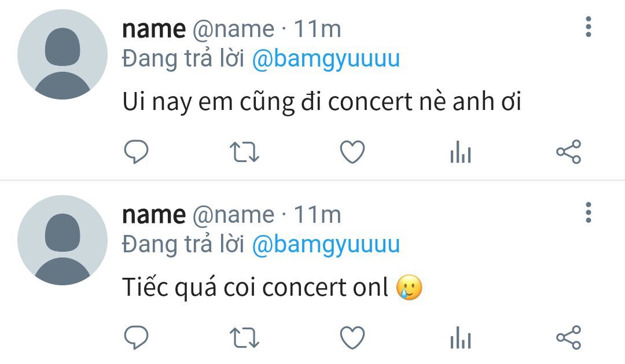
Task: Share the first tweet about going to concert
Action: [569, 152]
